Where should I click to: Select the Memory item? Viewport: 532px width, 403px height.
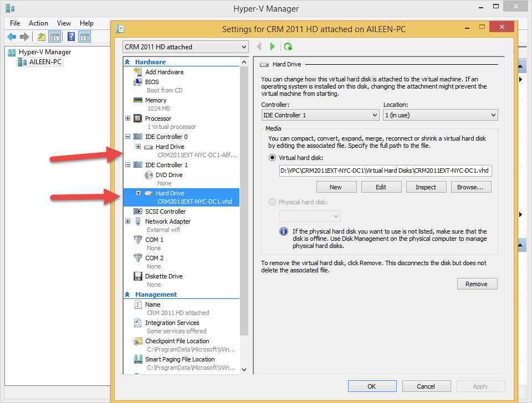coord(156,100)
